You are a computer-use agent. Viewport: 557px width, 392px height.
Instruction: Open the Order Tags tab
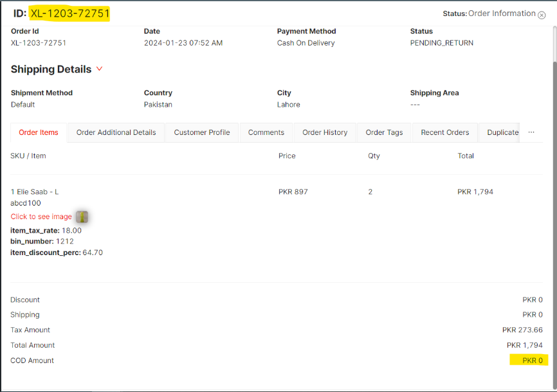pyautogui.click(x=384, y=132)
